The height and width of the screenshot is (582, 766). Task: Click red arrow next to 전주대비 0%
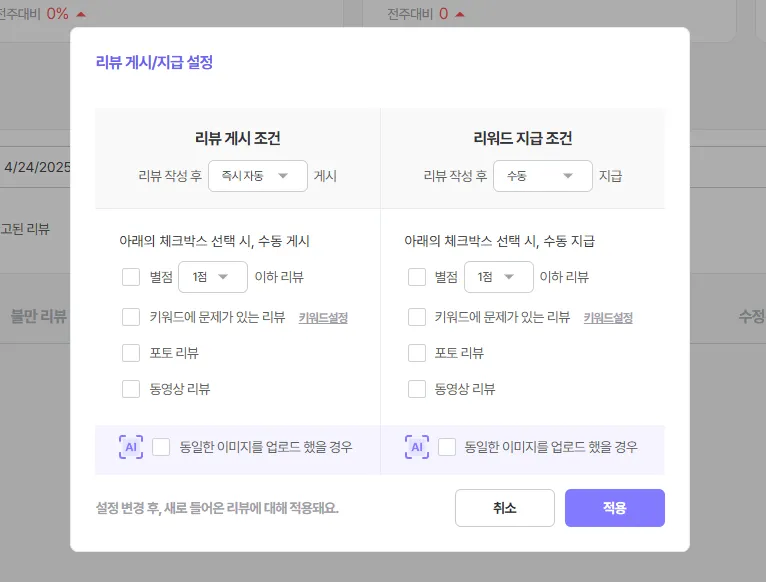pos(81,14)
